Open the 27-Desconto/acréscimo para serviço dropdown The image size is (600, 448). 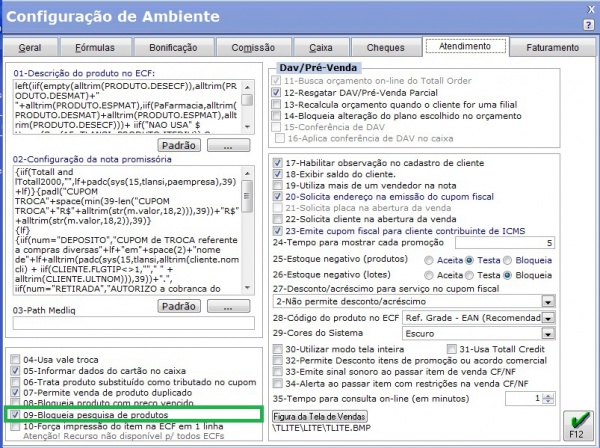[548, 301]
